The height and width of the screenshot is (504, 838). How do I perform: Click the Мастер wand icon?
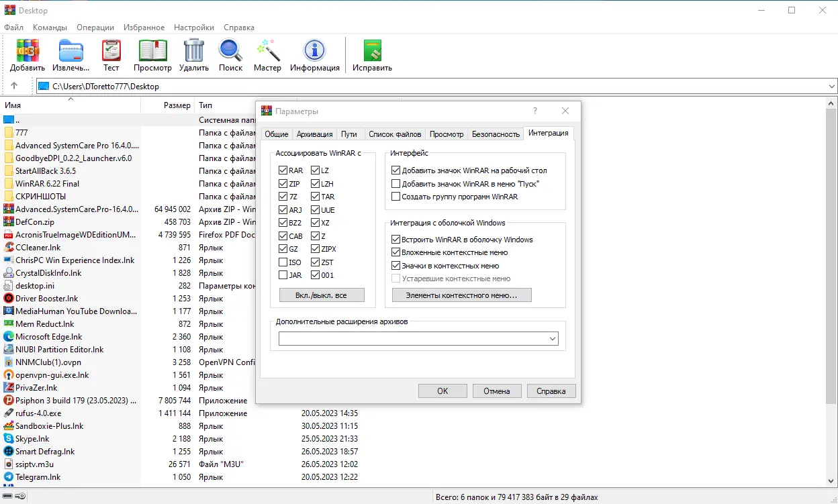(x=267, y=50)
